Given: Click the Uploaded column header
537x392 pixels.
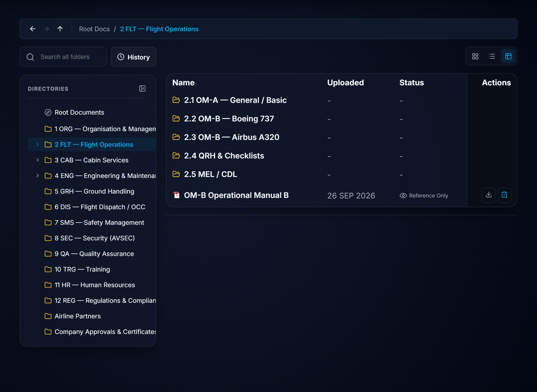Looking at the screenshot, I should pos(345,83).
